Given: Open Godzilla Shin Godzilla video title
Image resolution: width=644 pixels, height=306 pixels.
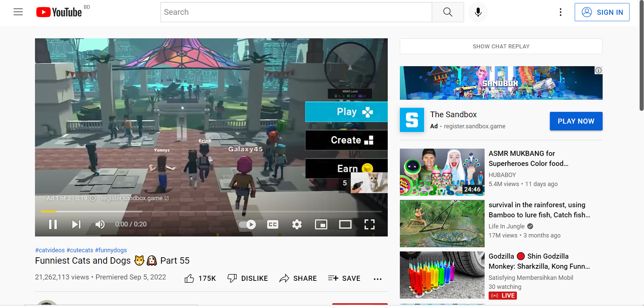Looking at the screenshot, I should pyautogui.click(x=539, y=261).
